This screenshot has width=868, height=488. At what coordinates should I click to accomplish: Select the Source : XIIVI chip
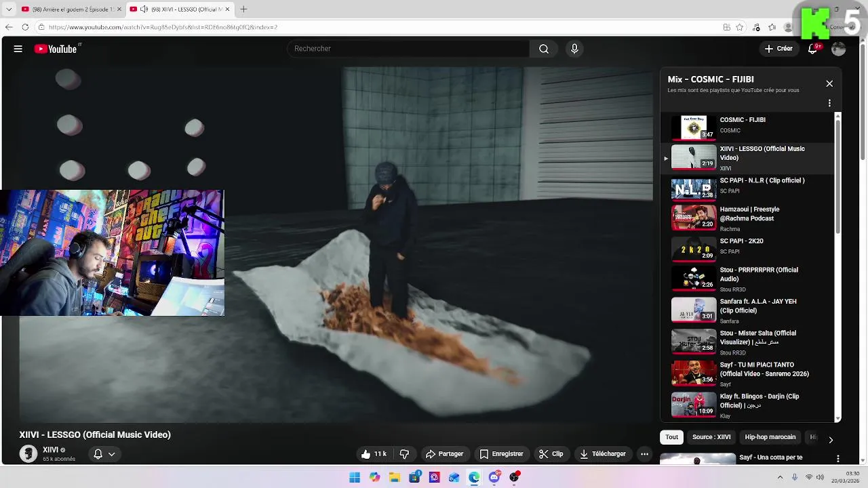click(x=711, y=437)
